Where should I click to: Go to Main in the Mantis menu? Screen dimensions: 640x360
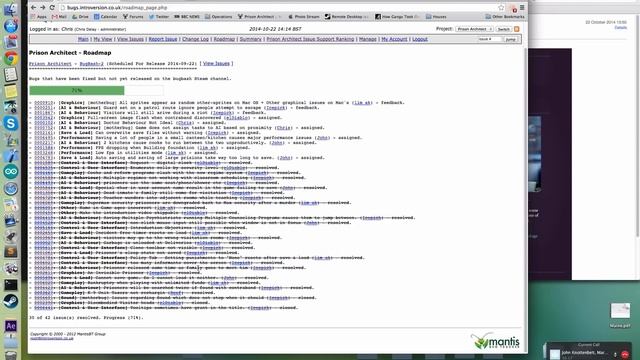coord(83,39)
